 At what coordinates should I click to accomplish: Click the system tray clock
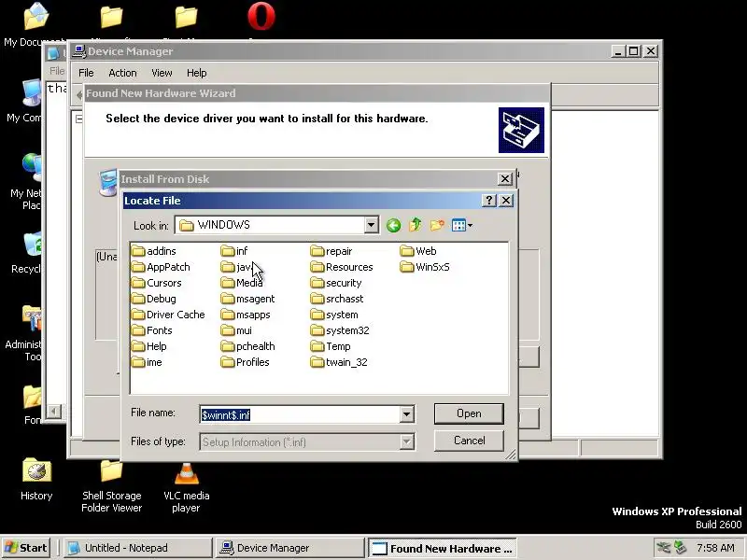click(715, 548)
